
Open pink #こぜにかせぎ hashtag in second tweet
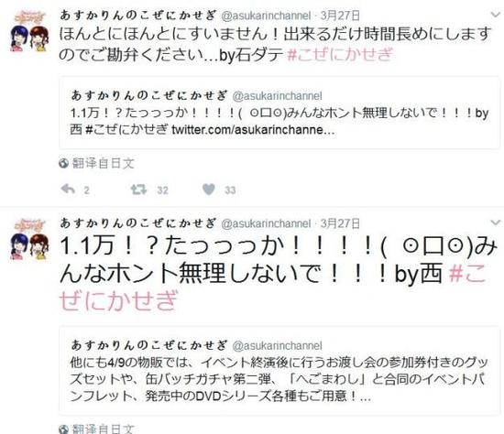(x=272, y=287)
